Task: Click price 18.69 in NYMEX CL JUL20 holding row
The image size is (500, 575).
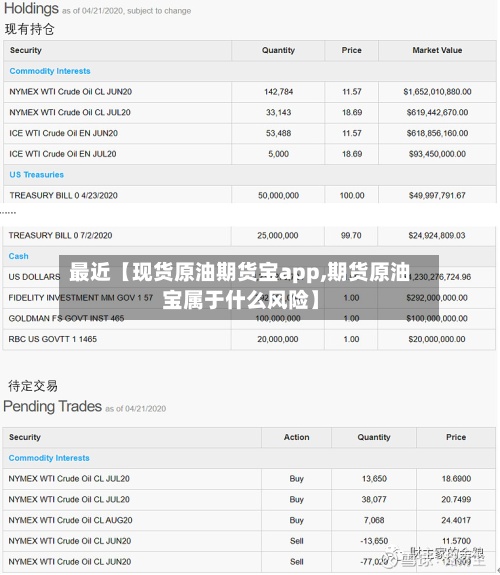Action: [x=352, y=113]
